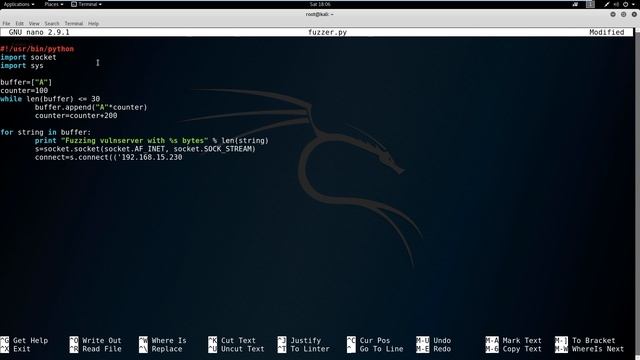
Task: Click the M-E Redo shortcut
Action: point(433,349)
